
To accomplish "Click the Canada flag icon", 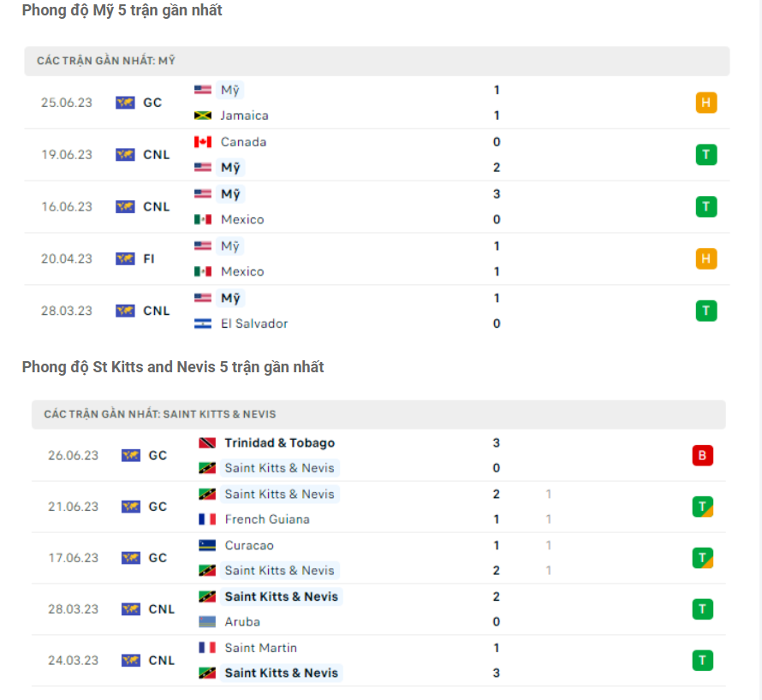I will (203, 142).
